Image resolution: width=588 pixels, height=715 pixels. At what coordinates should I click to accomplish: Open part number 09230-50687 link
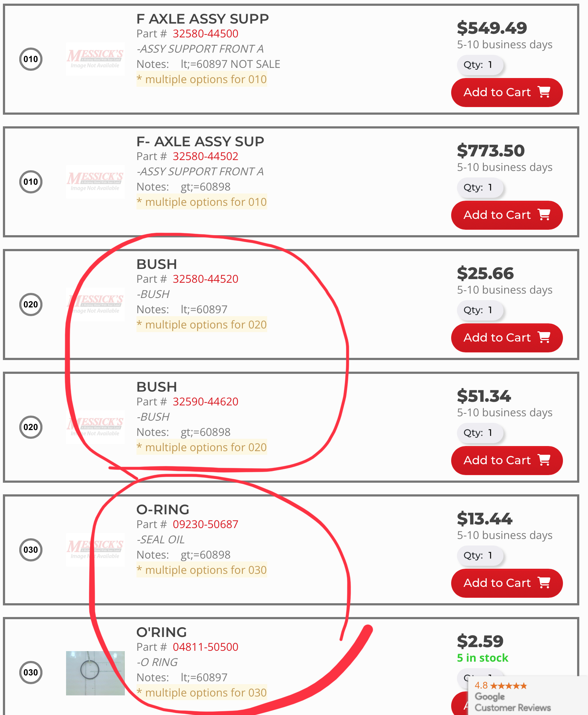(205, 524)
